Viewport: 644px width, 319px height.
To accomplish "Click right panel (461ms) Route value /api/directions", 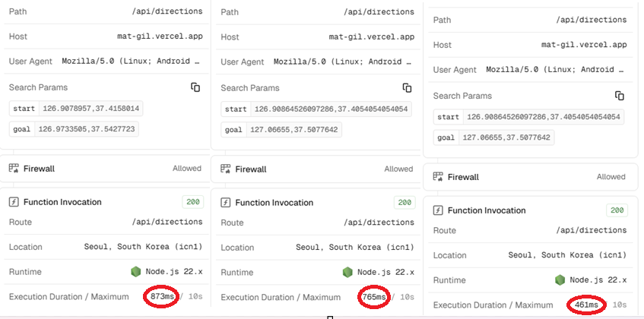I will pyautogui.click(x=592, y=230).
